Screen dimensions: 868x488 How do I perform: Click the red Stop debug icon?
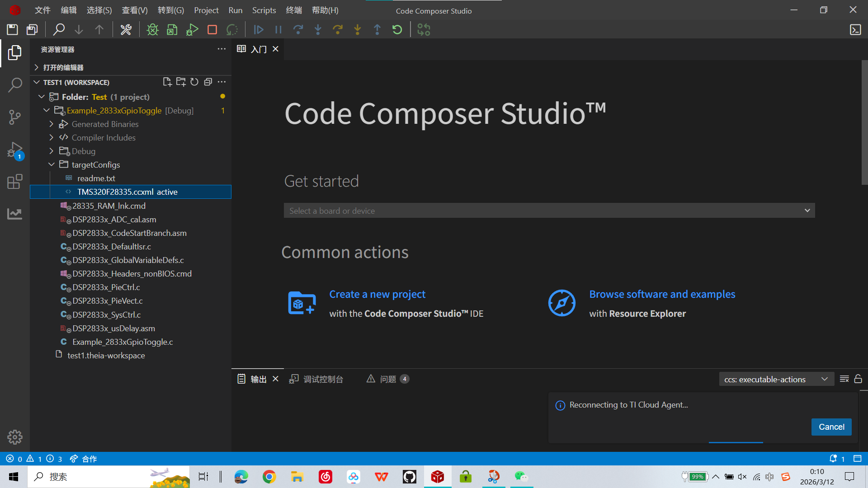point(212,30)
